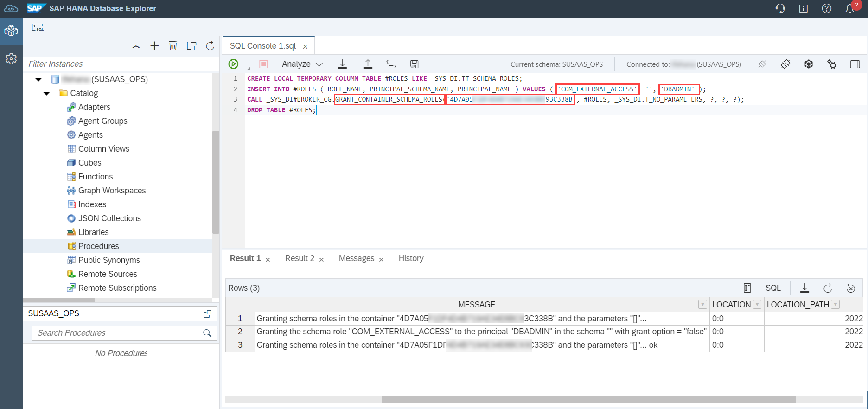Collapse the Catalog folder
The image size is (868, 409).
[46, 93]
